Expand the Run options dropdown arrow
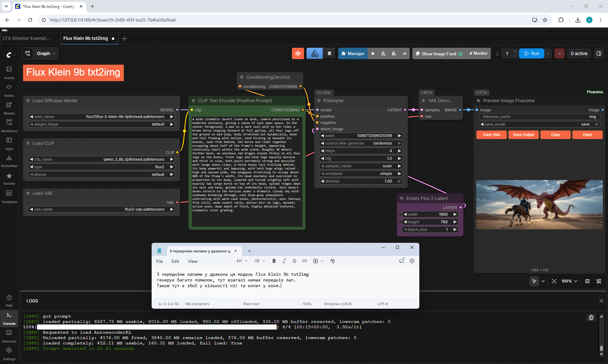 tap(548, 53)
